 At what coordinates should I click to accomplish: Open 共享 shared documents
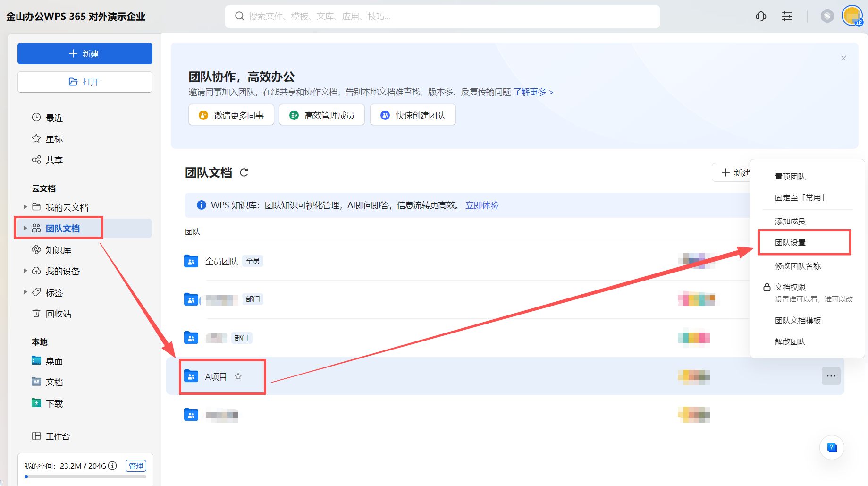tap(47, 160)
